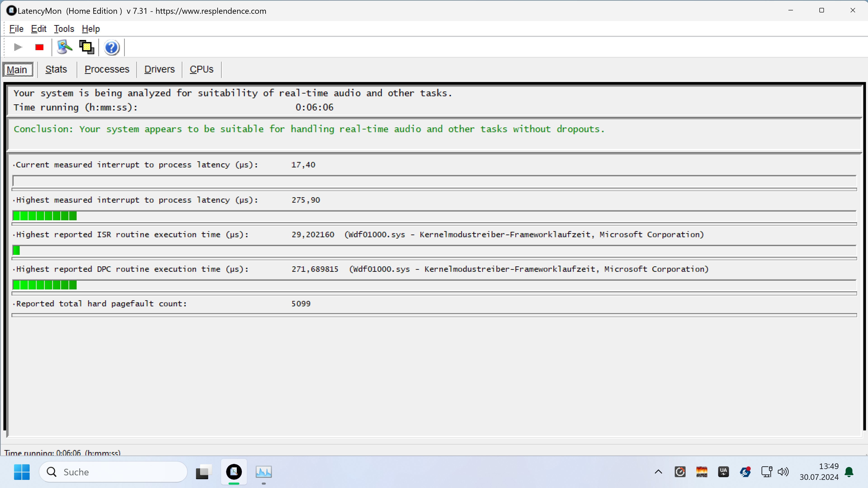Open the graph monitor app on taskbar
This screenshot has width=868, height=488.
pos(264,472)
